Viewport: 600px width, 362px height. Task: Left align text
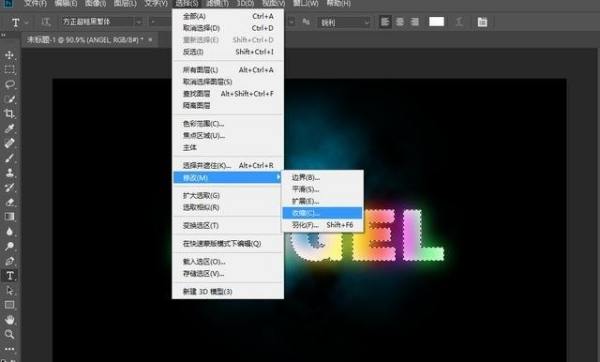[385, 22]
